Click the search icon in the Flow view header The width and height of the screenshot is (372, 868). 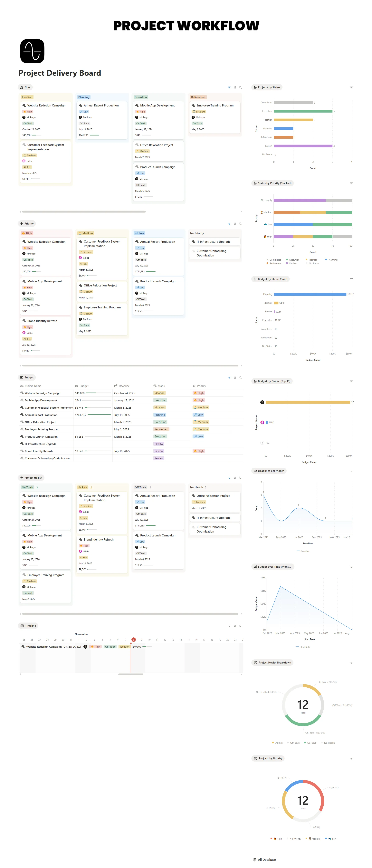click(240, 87)
